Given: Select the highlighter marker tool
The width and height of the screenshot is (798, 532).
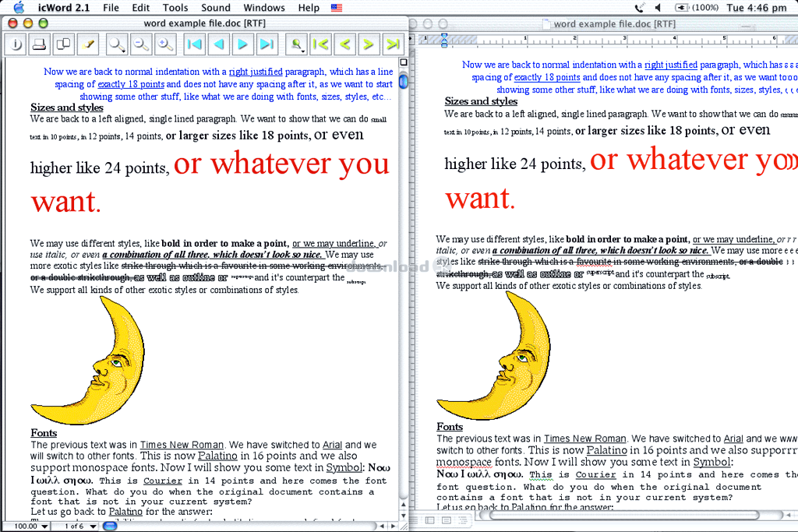Looking at the screenshot, I should (x=87, y=44).
